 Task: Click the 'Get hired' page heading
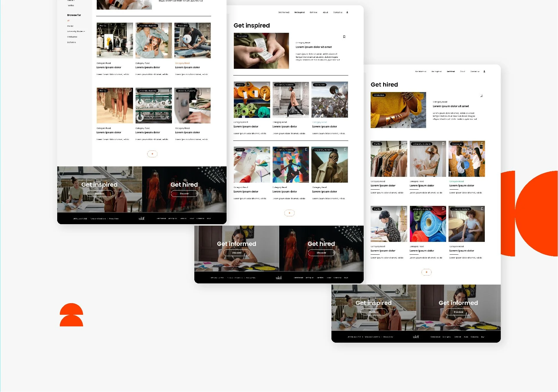click(384, 84)
